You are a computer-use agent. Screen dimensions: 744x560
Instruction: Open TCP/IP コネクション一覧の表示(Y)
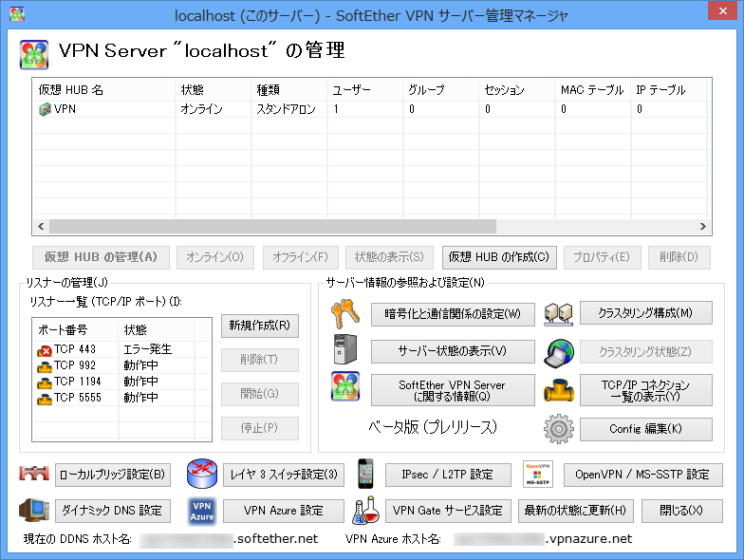tap(645, 390)
